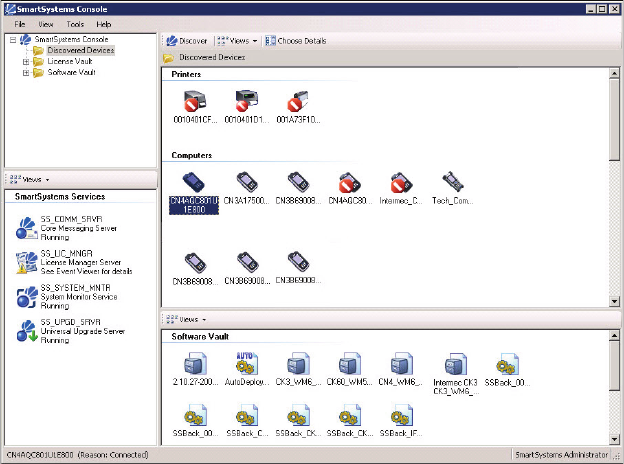Select SS_LIC_MNGR License Manager Server
The image size is (624, 464).
(x=74, y=262)
